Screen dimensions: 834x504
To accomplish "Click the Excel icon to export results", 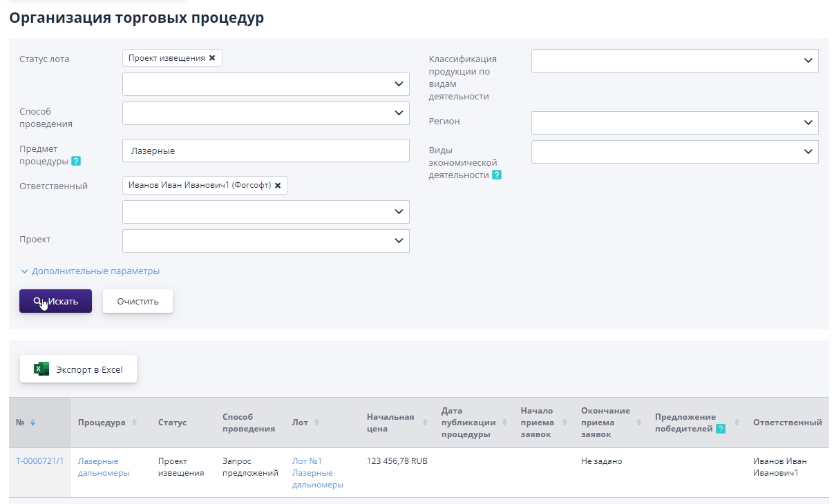I will (40, 368).
